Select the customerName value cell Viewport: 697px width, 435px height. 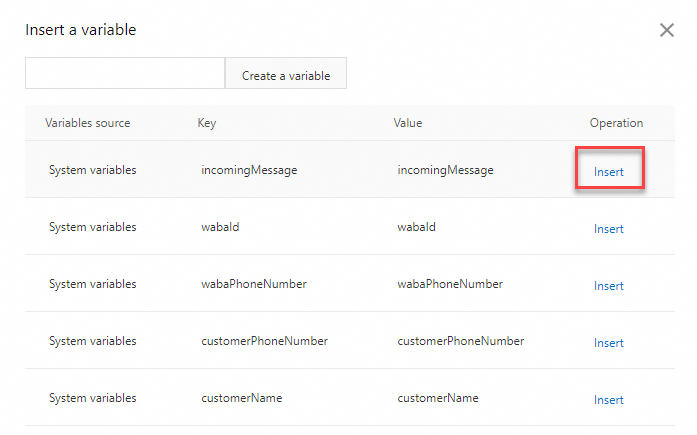coord(438,398)
